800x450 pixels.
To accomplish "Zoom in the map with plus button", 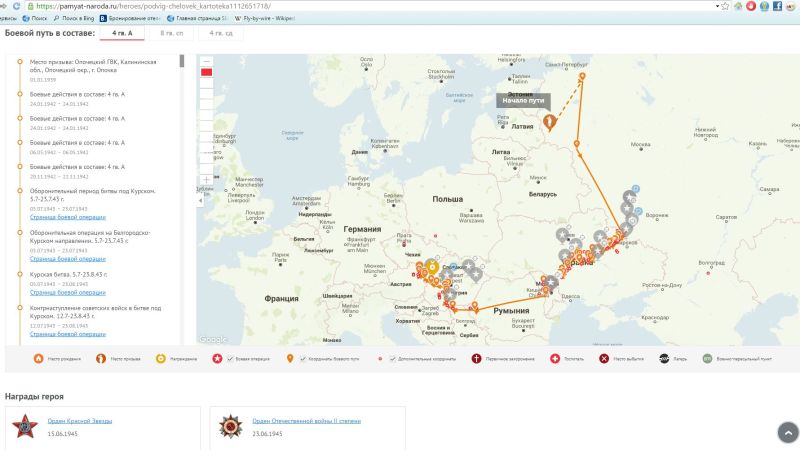I will tap(206, 180).
